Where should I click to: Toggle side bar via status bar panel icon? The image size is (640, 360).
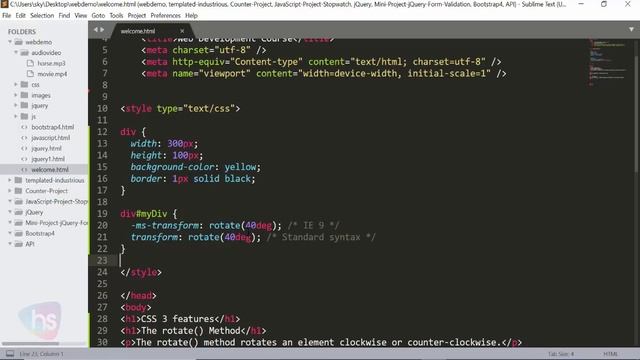10,353
